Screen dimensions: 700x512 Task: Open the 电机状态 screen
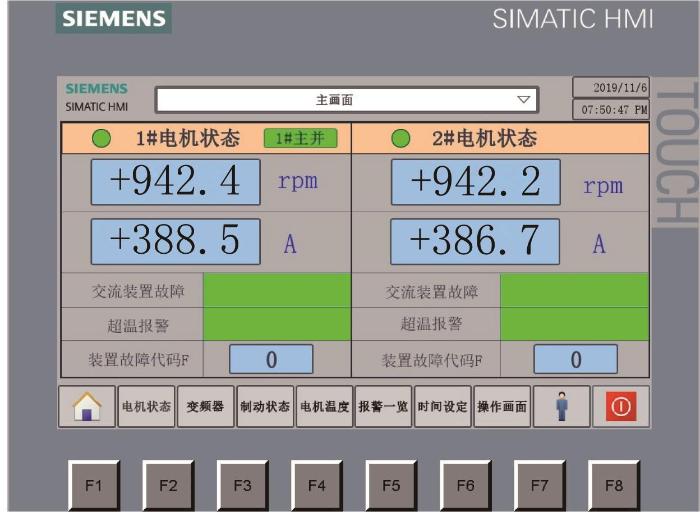pos(146,407)
